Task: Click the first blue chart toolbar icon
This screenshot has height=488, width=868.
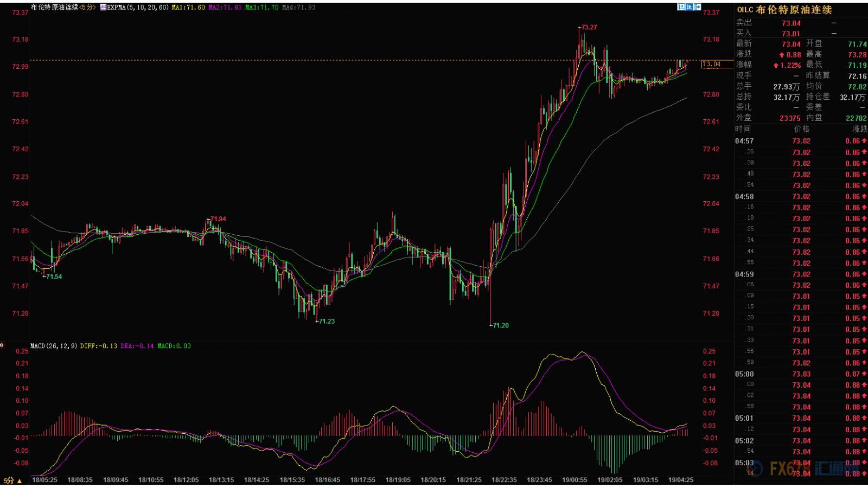Action: tap(681, 7)
